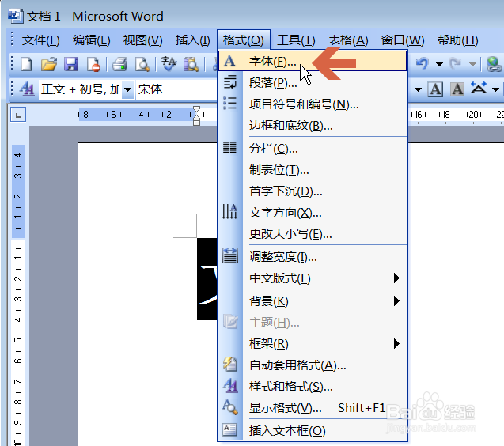Click the Character Scaling icon

click(x=479, y=88)
